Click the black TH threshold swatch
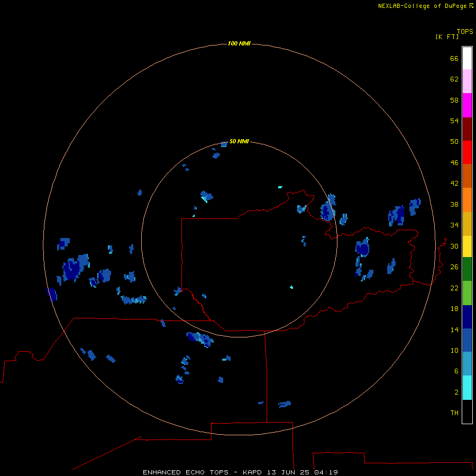The width and height of the screenshot is (476, 476). [x=467, y=411]
